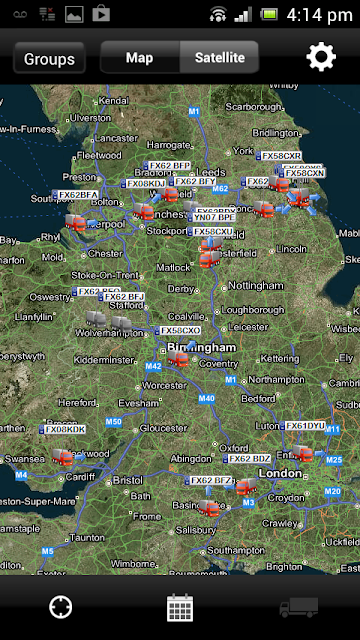Open the Groups list
360x640 pixels.
49,58
